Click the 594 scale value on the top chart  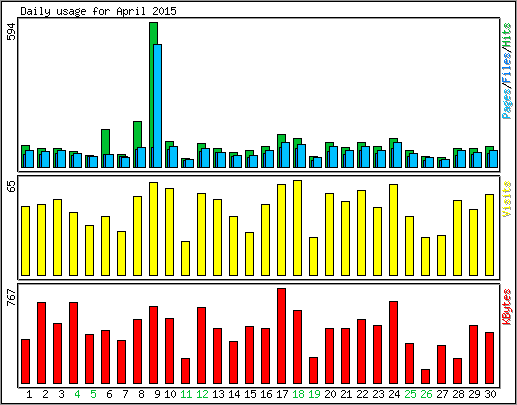[11, 31]
